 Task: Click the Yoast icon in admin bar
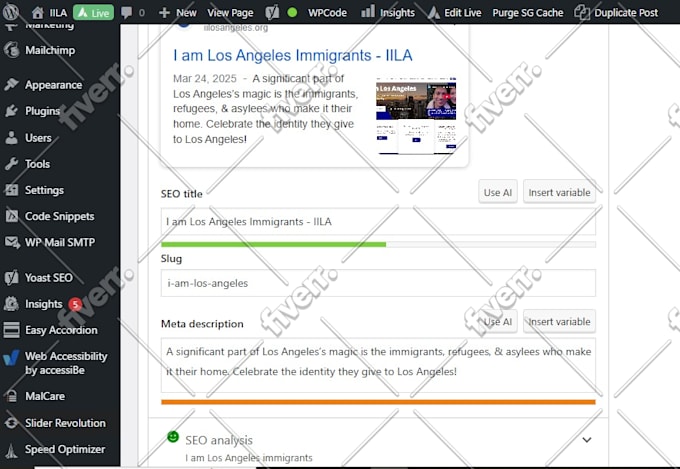(x=272, y=13)
